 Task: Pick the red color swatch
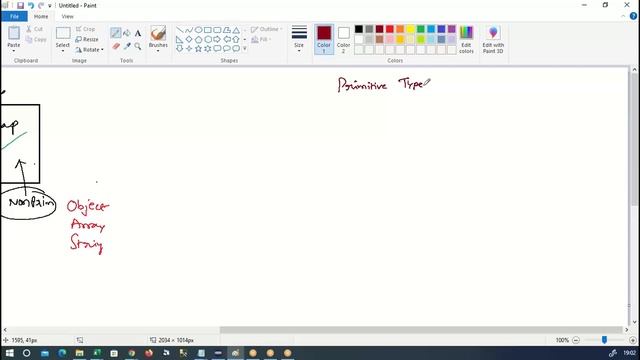click(x=390, y=29)
